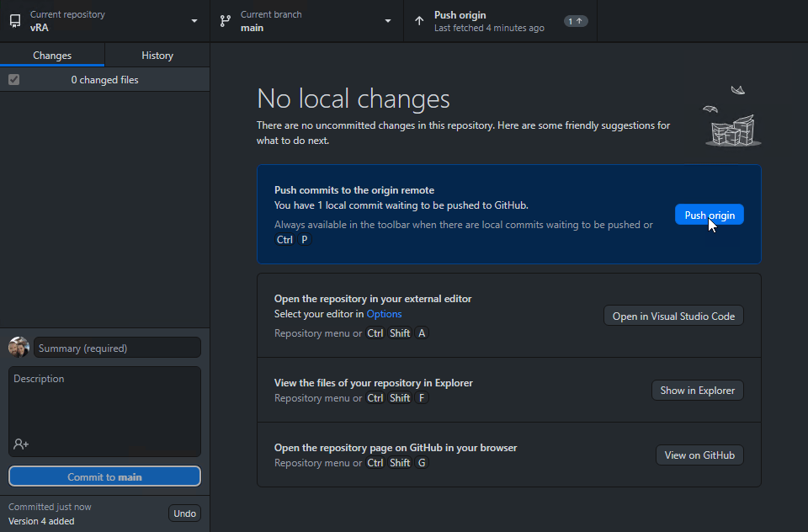The image size is (808, 532).
Task: Open repository in Visual Studio Code
Action: [x=673, y=317]
